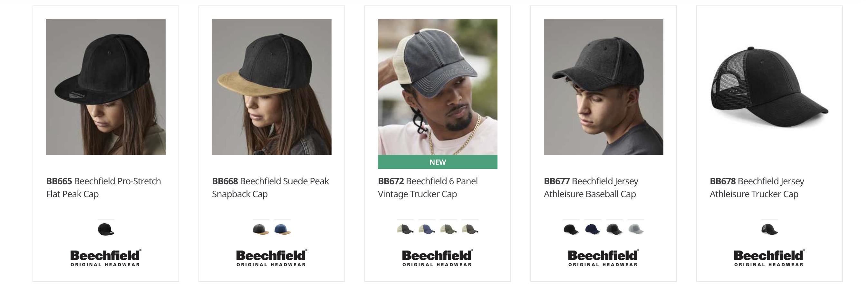The image size is (868, 300).
Task: Click the Beechfield logo under BB665
Action: coord(105,258)
